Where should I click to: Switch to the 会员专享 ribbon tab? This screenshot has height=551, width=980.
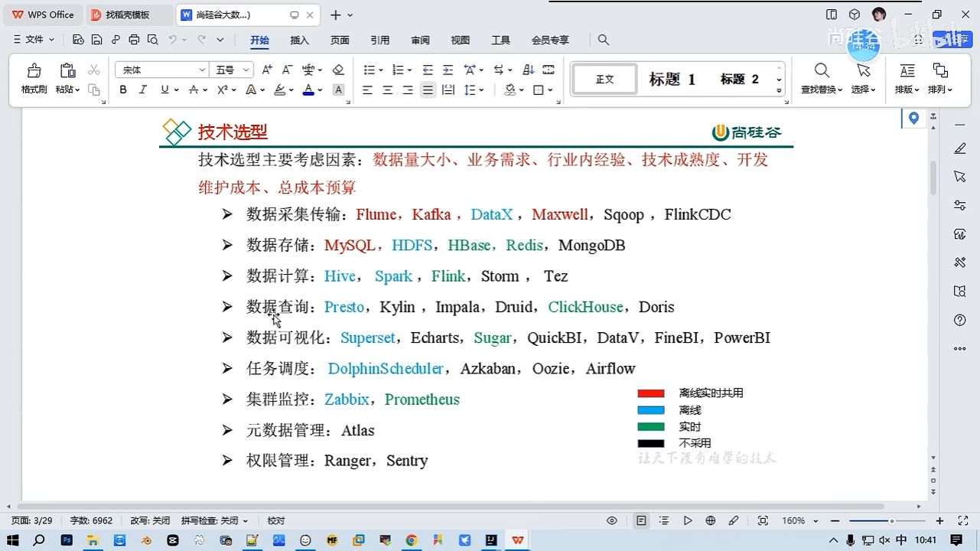point(550,40)
